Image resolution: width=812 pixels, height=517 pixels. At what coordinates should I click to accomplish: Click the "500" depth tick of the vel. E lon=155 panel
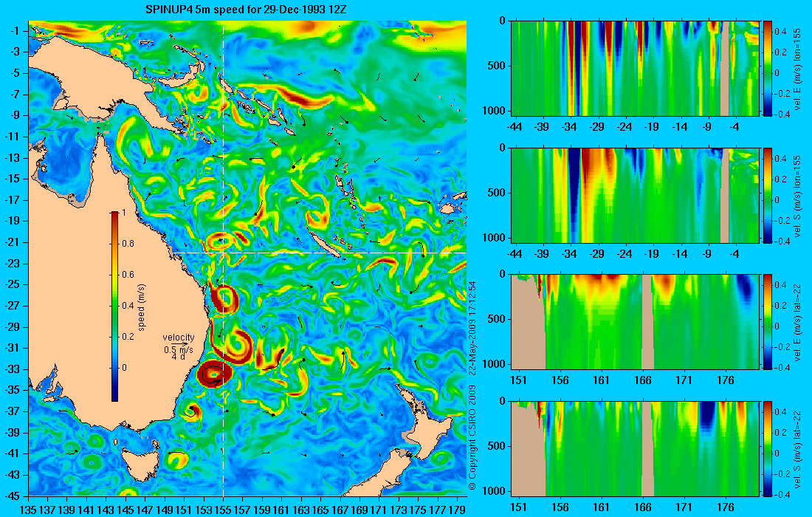pyautogui.click(x=498, y=66)
